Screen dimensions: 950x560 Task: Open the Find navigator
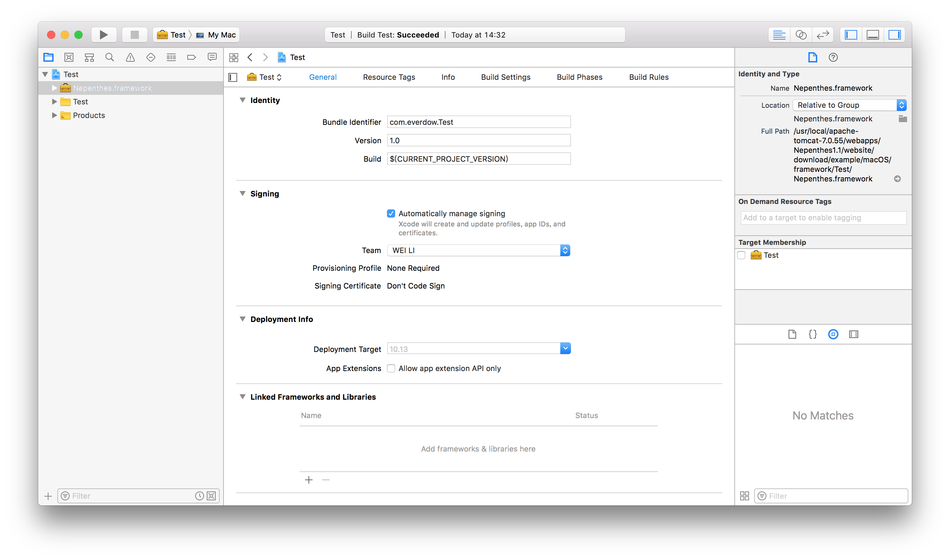(110, 57)
